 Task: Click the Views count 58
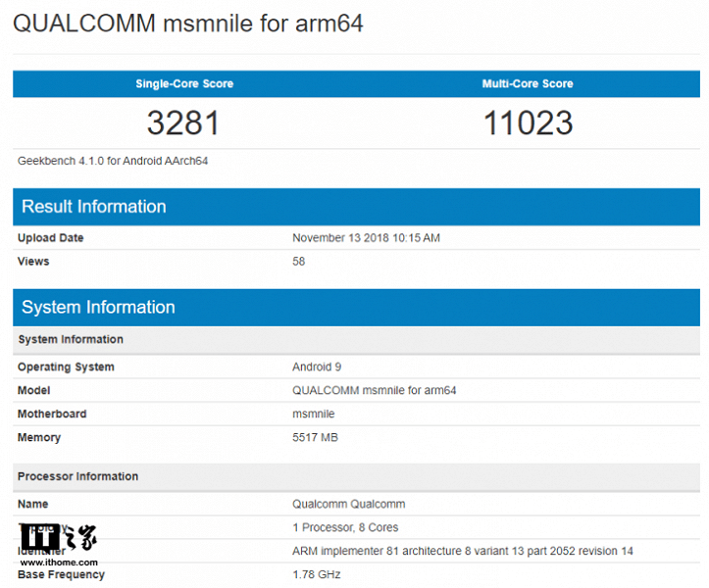(x=299, y=262)
